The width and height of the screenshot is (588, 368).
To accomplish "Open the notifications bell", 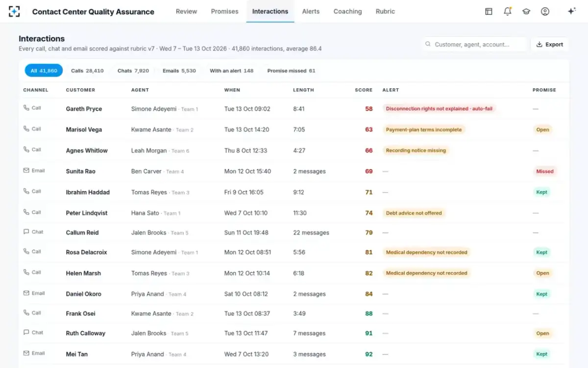I will point(508,11).
